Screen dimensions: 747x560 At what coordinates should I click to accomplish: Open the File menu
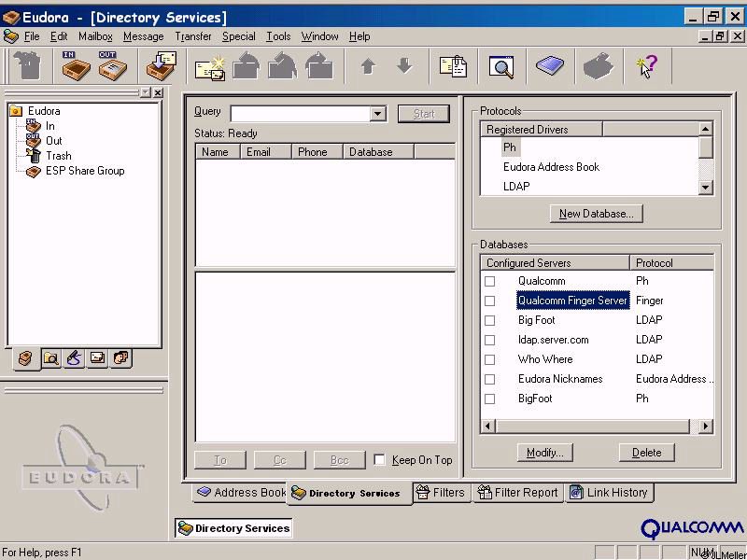[32, 36]
